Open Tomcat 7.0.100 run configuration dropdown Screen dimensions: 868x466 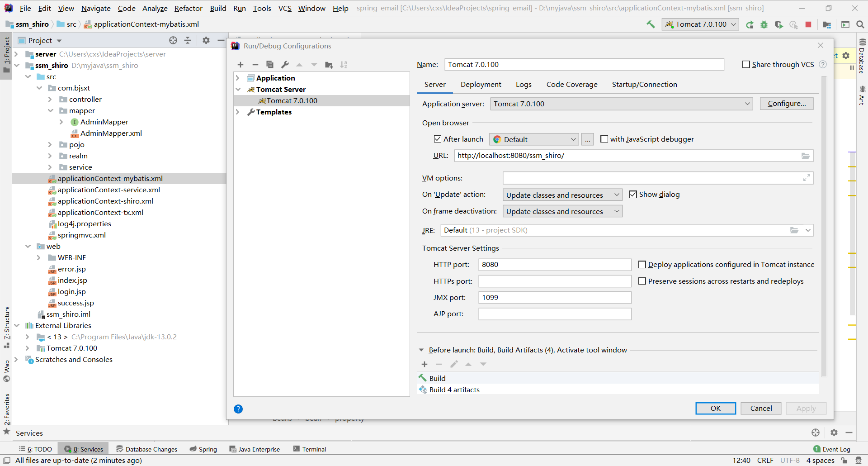tap(700, 24)
